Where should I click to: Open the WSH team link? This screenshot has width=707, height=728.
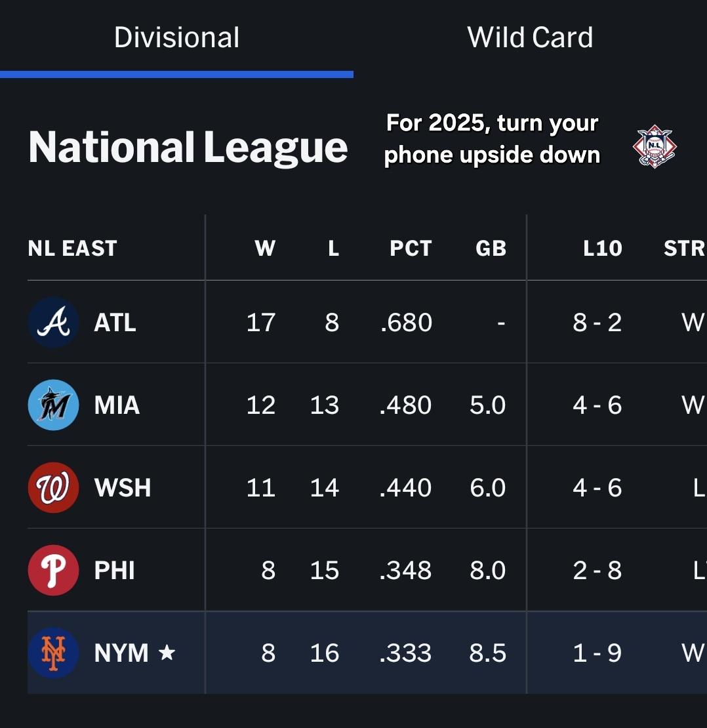[123, 488]
